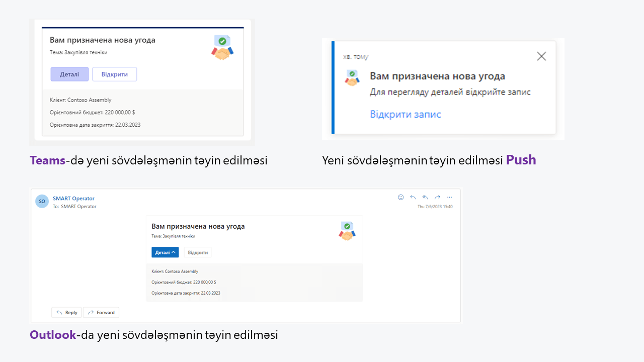
Task: Click the Forward button below the email
Action: [x=101, y=312]
